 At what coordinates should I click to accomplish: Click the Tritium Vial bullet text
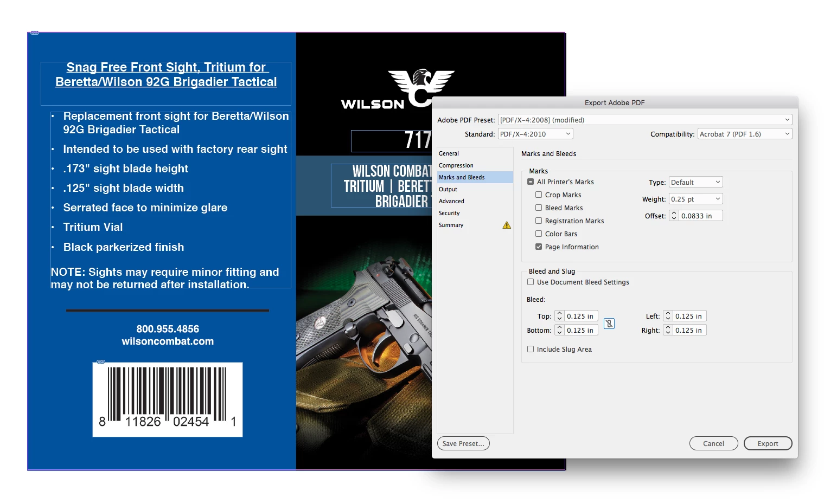tap(93, 227)
